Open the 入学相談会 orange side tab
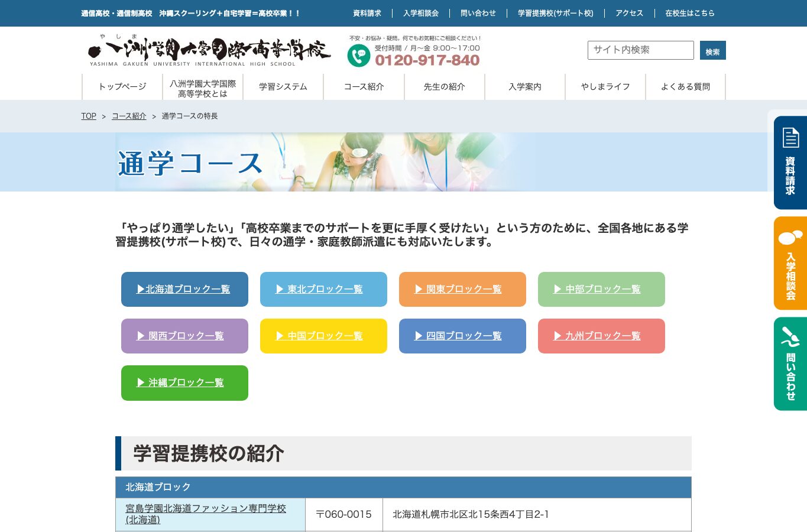Image resolution: width=807 pixels, height=532 pixels. pos(790,263)
